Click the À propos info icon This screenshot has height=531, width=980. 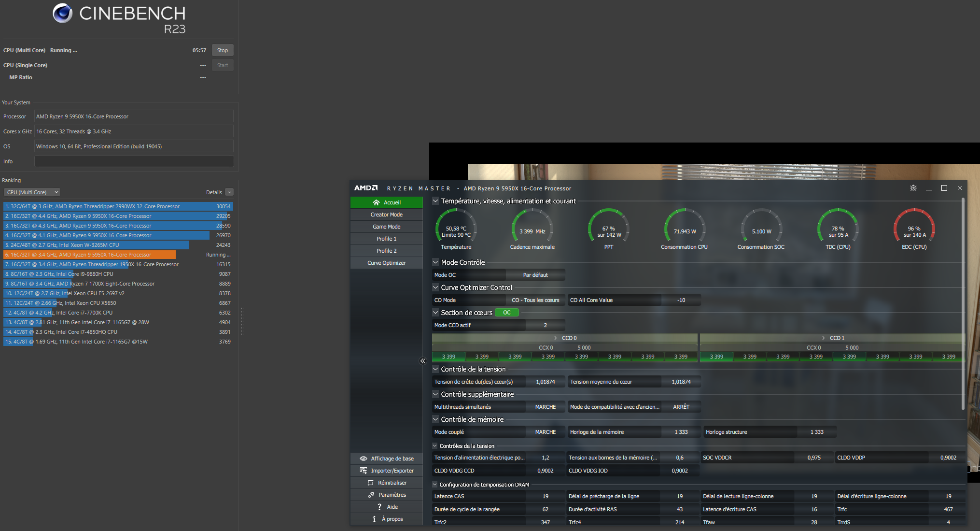point(374,519)
